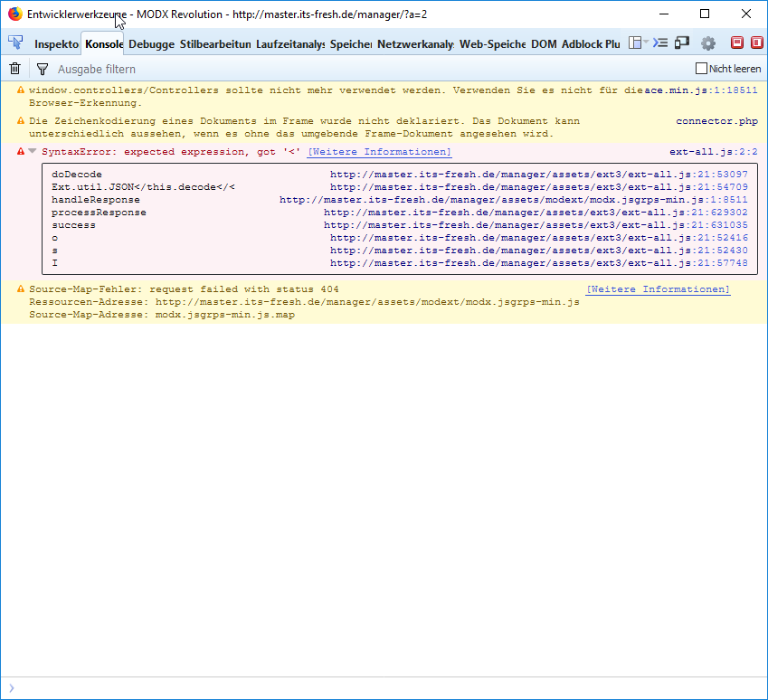
Task: Clear the console output with the trash icon
Action: [14, 69]
